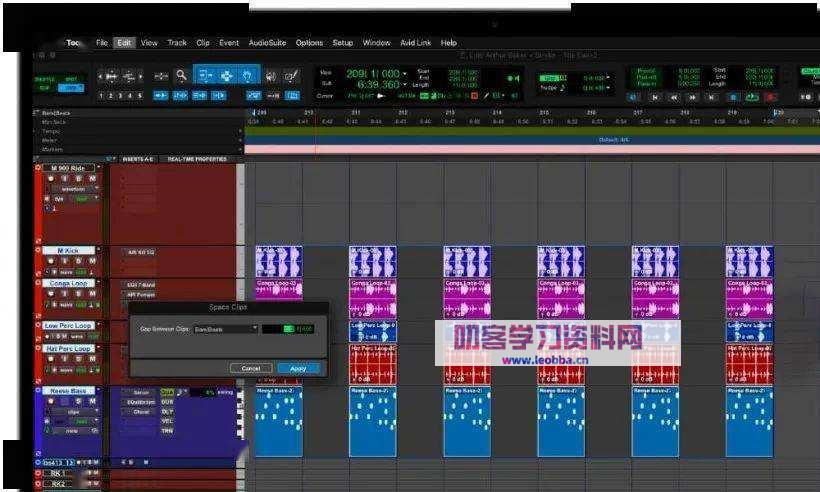Click the zoom toggle icon
This screenshot has height=492, width=820.
161,76
